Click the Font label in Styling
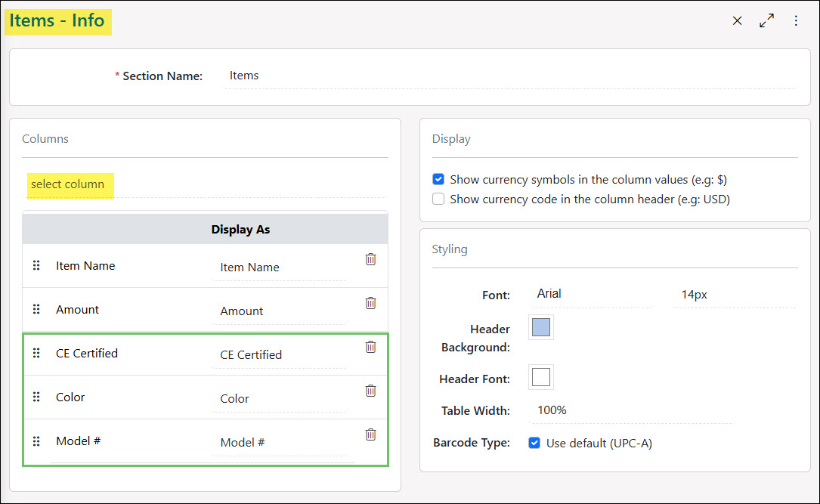820x504 pixels. [x=497, y=295]
